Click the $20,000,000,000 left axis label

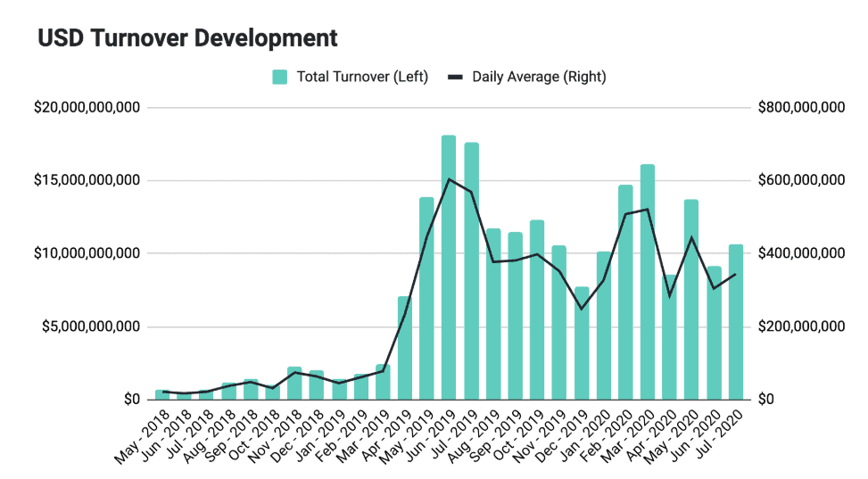pos(87,108)
